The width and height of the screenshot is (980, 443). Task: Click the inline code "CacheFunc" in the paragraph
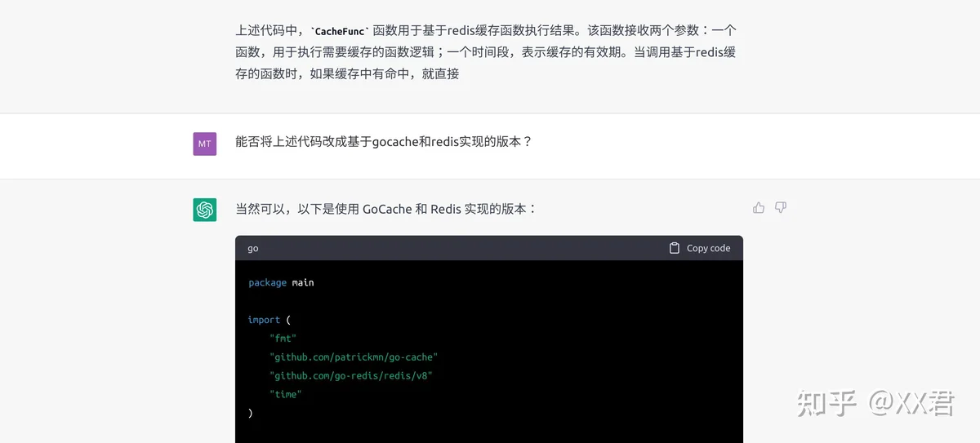point(341,31)
